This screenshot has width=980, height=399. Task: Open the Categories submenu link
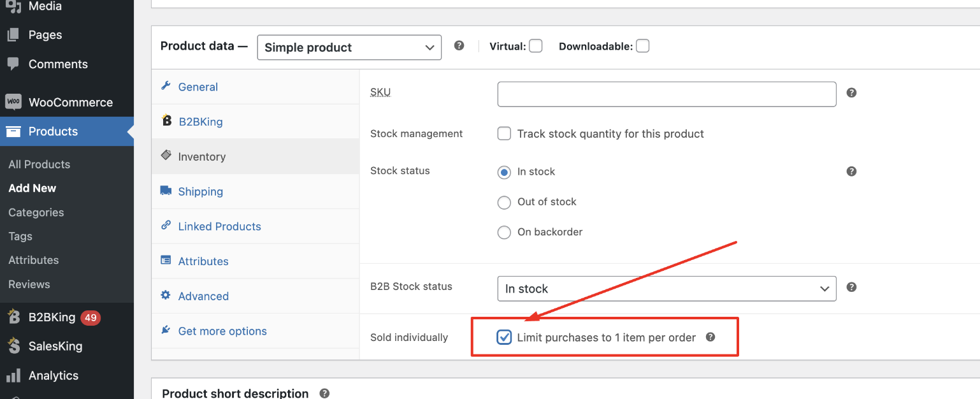tap(36, 212)
